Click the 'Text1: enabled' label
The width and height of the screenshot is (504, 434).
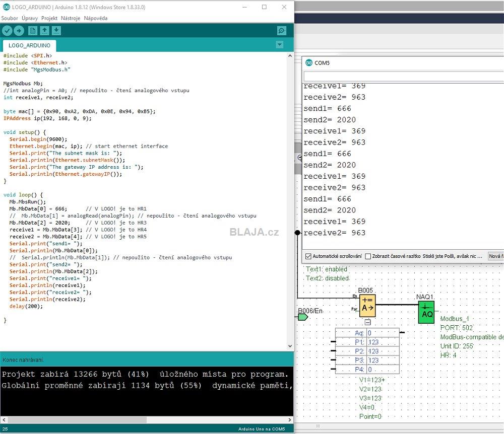tap(326, 269)
